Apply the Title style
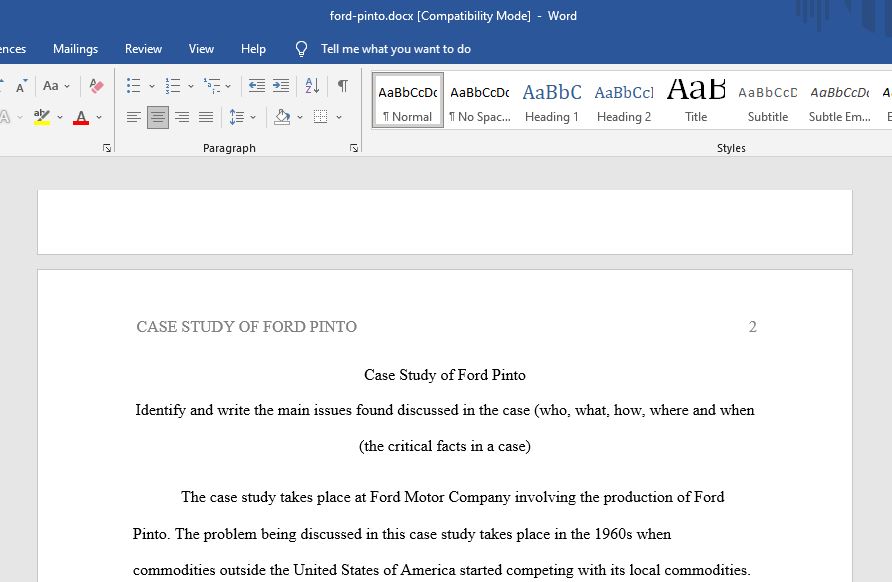This screenshot has width=892, height=582. tap(696, 101)
